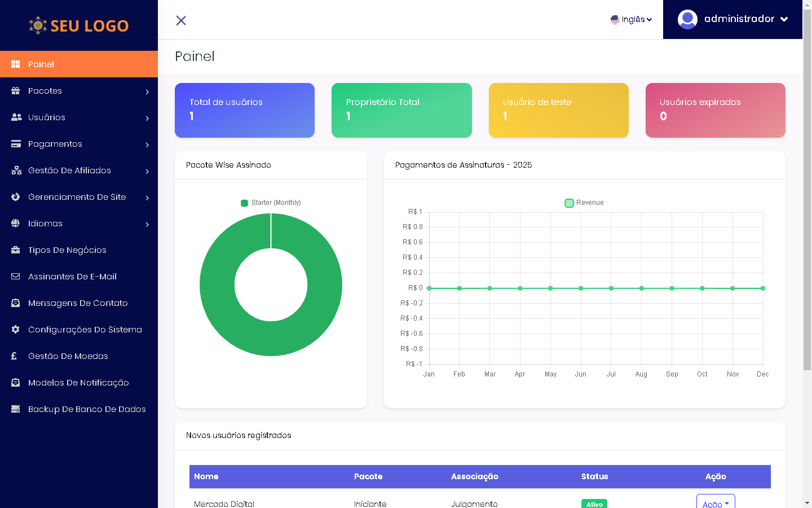
Task: Click the Idiomas globe icon
Action: click(16, 224)
